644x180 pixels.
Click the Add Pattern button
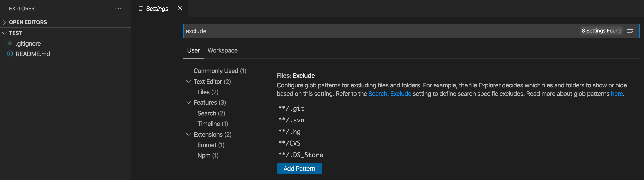tap(299, 168)
